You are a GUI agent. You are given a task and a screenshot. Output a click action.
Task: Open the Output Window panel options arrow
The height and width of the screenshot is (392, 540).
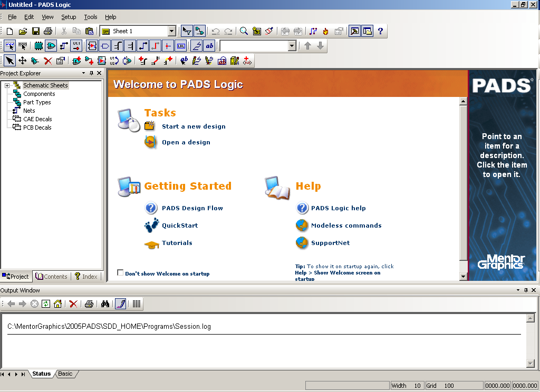pos(518,290)
